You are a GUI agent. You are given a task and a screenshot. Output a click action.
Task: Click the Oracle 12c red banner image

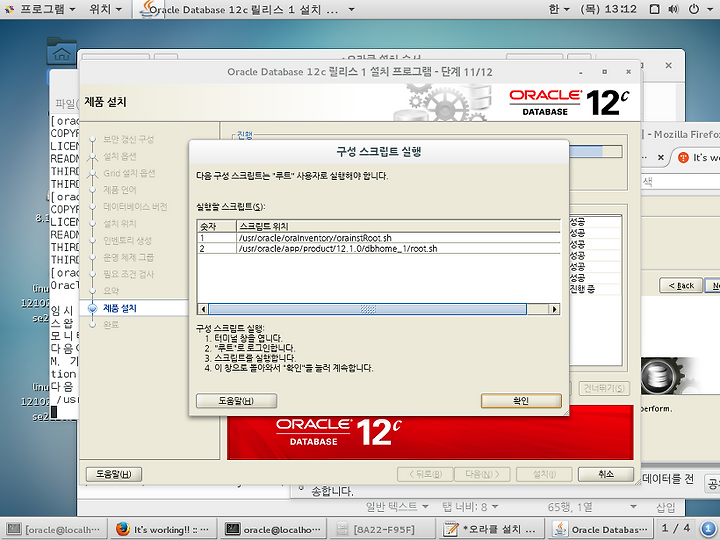coord(430,437)
